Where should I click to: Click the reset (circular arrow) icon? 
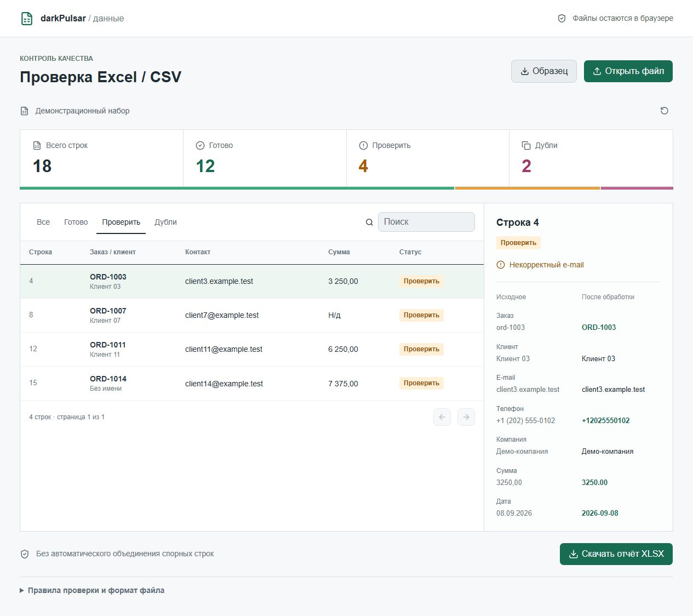665,111
